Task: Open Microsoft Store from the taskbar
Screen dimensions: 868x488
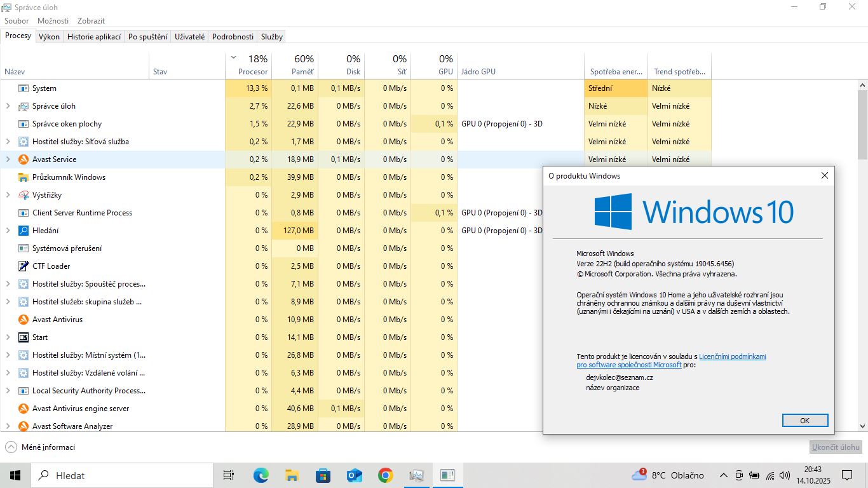Action: (323, 475)
